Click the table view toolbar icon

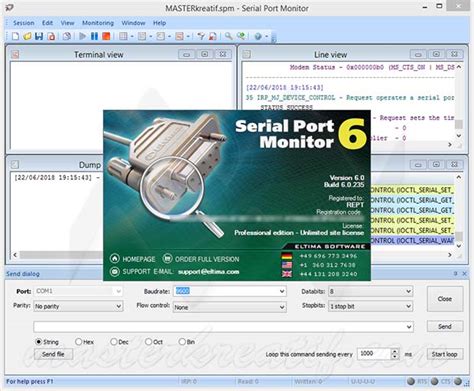123,36
